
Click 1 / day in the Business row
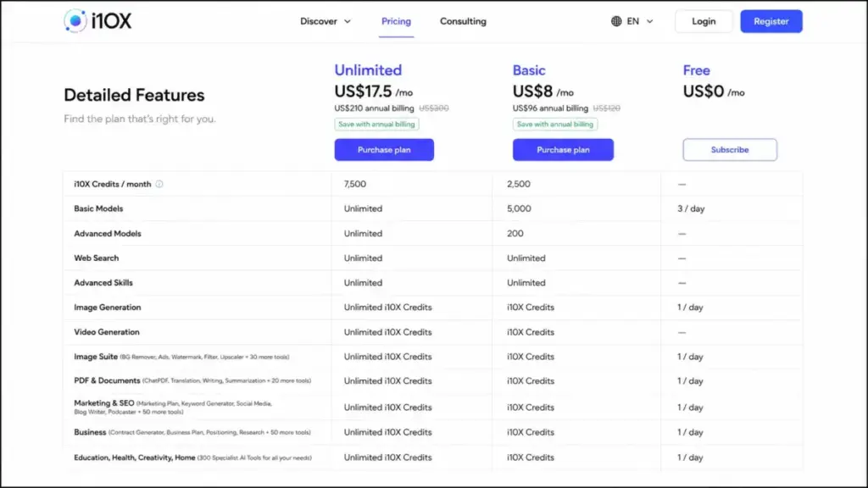690,432
